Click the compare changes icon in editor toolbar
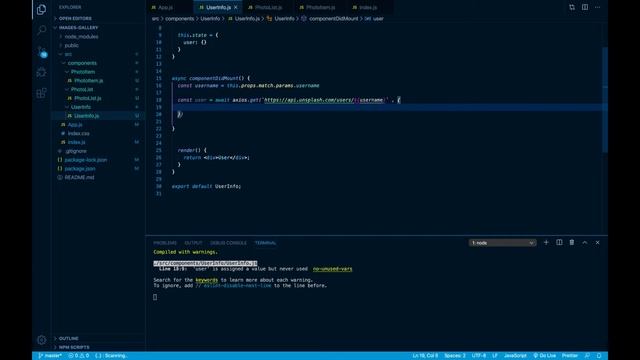Viewport: 640px width, 360px height. pos(572,7)
